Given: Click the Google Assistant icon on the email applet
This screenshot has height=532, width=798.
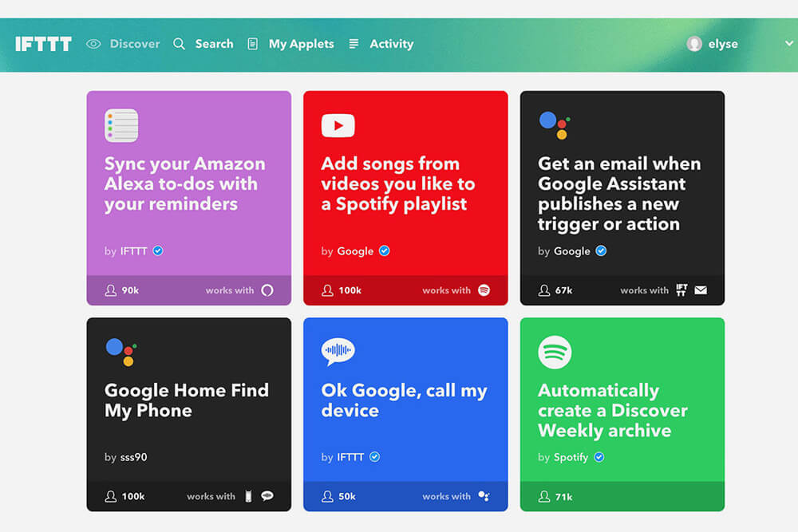Looking at the screenshot, I should point(555,124).
